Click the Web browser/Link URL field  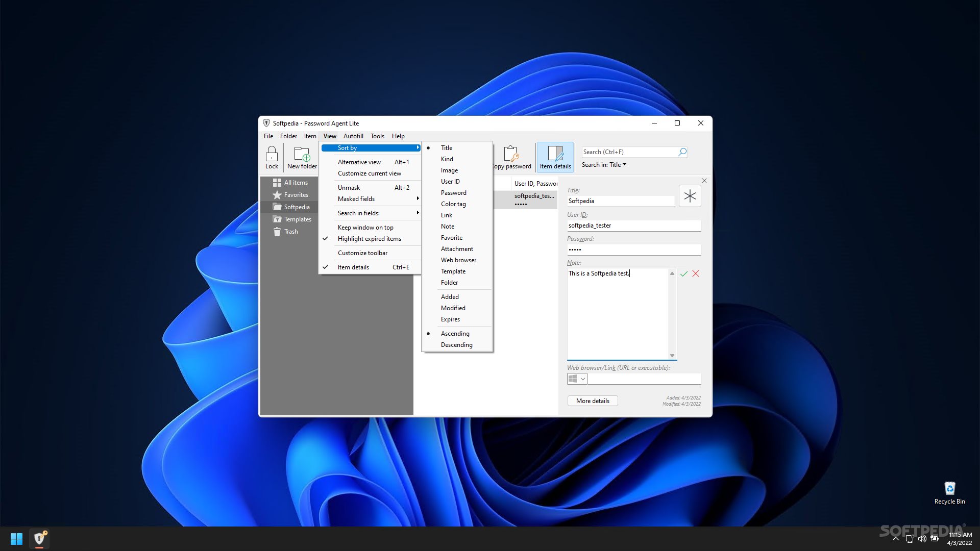(644, 379)
